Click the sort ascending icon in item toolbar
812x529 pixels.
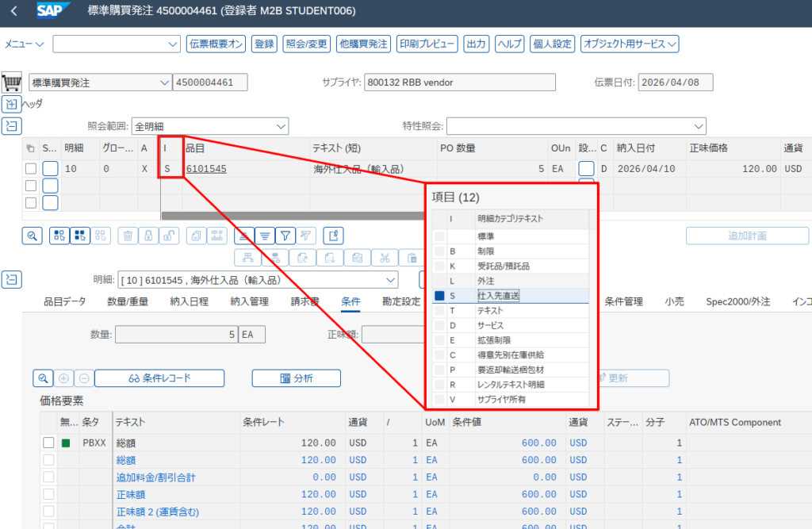(244, 236)
